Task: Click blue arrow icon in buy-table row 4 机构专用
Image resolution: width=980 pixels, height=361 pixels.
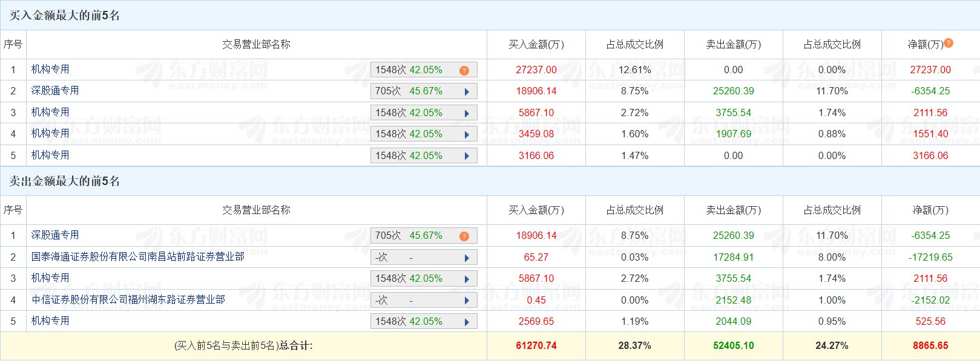Action: (467, 135)
